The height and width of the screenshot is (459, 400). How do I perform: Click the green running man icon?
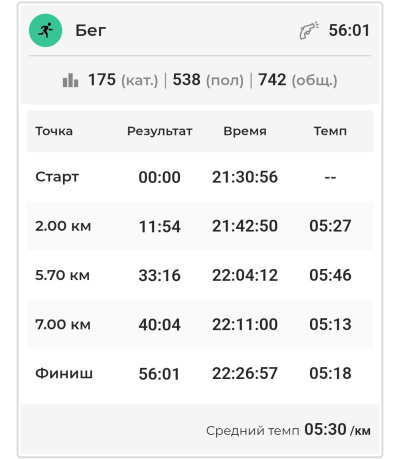[45, 30]
